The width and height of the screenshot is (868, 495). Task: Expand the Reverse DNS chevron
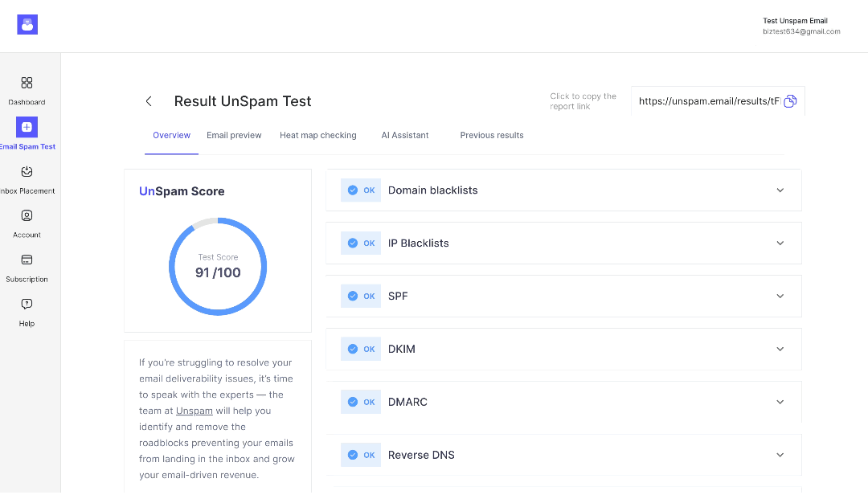pyautogui.click(x=780, y=455)
